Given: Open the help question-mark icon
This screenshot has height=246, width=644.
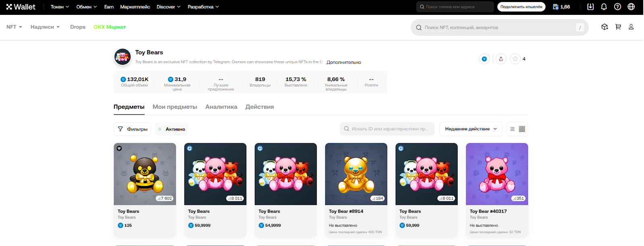Looking at the screenshot, I should (617, 7).
